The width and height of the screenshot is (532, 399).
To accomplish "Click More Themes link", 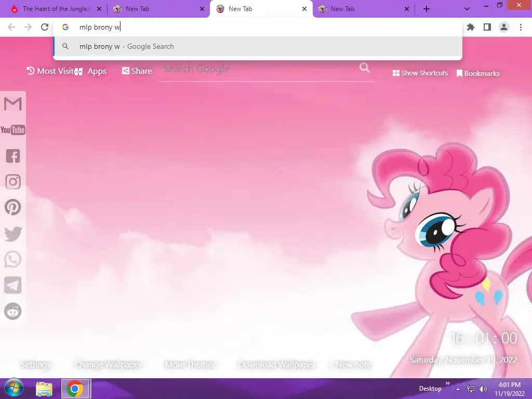I will click(190, 365).
